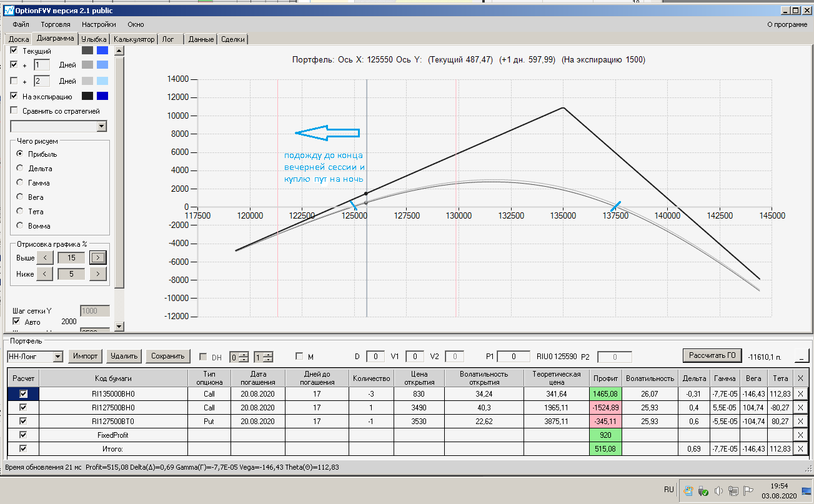Switch to the Сделки tab
Viewport: 814px width, 504px height.
pyautogui.click(x=234, y=39)
